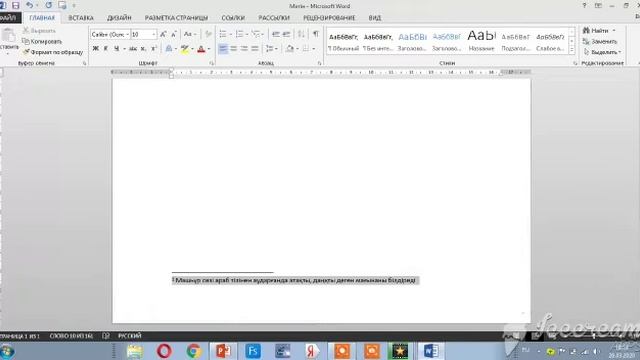
Task: Apply the Название style
Action: [x=482, y=42]
